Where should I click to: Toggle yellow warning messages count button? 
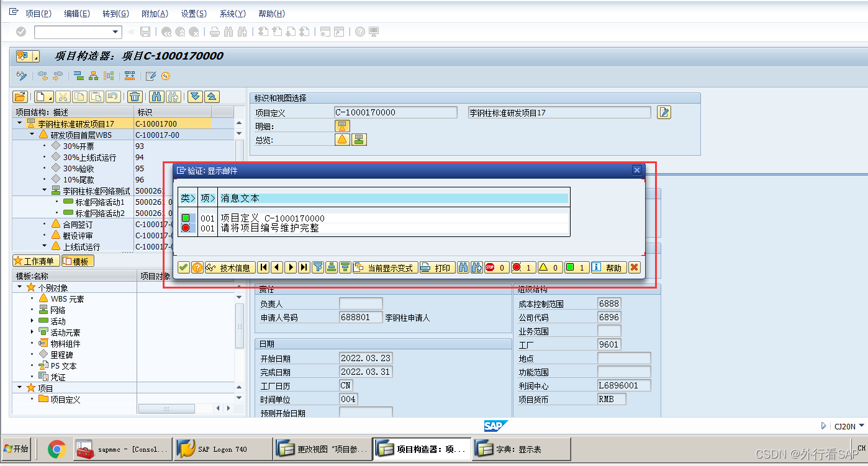click(549, 267)
